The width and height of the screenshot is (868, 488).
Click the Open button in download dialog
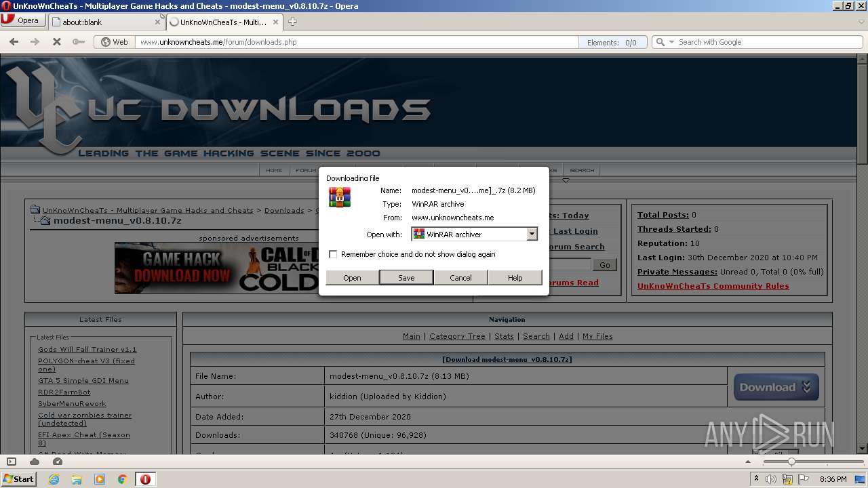pos(352,278)
